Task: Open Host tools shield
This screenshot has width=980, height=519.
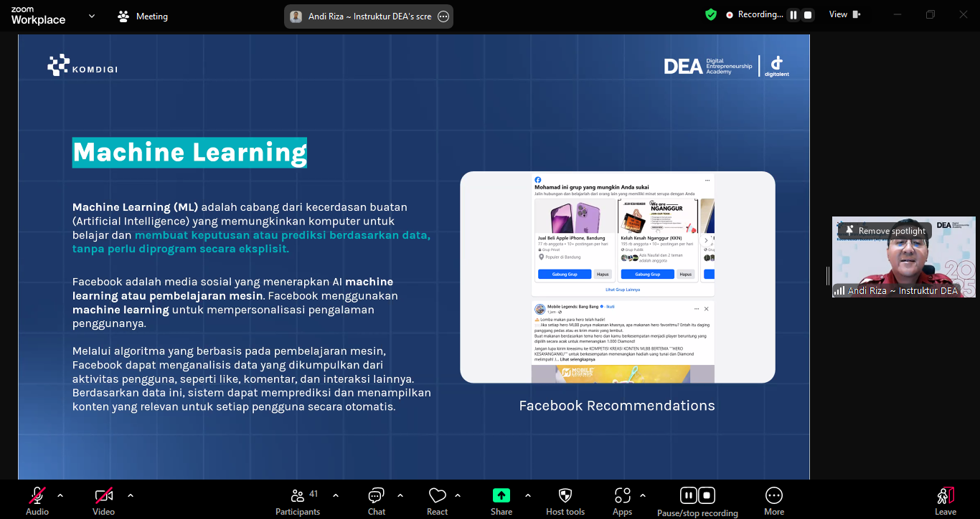Action: coord(565,500)
